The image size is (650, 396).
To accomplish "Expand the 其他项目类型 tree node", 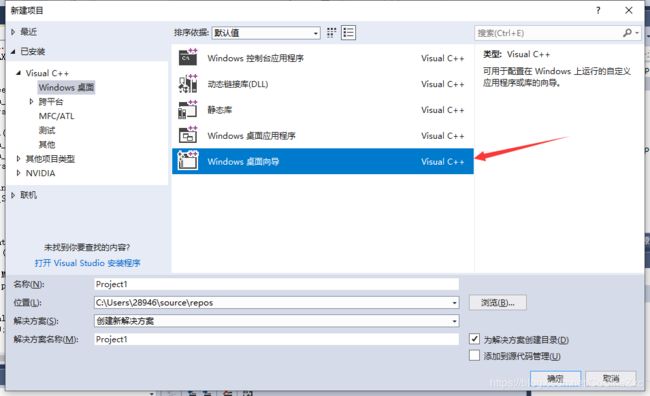I will (x=18, y=158).
